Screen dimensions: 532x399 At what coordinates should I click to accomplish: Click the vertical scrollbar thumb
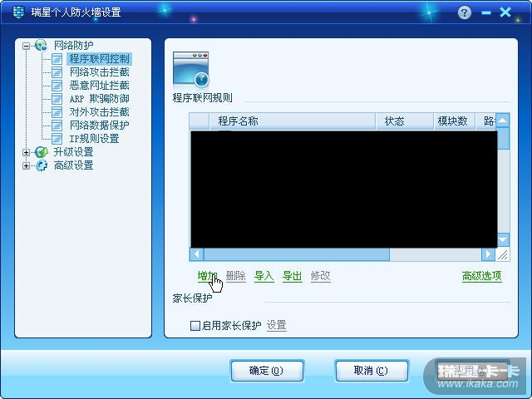[503, 139]
